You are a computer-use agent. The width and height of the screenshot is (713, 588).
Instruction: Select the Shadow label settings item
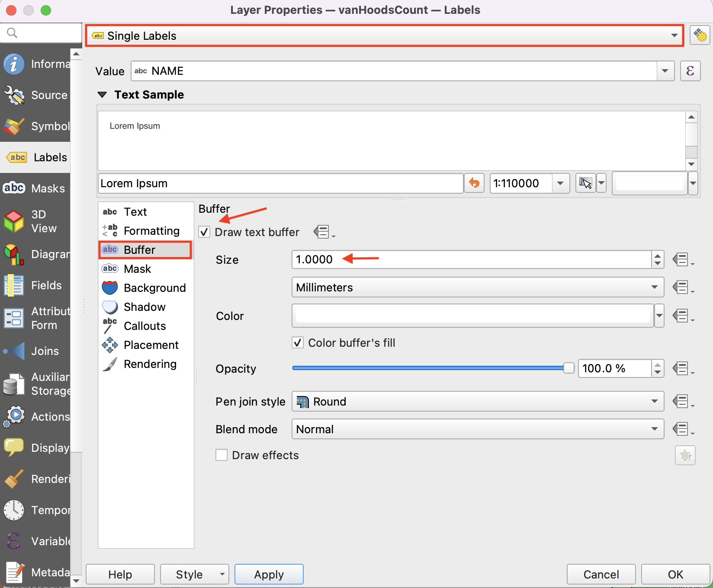(145, 307)
